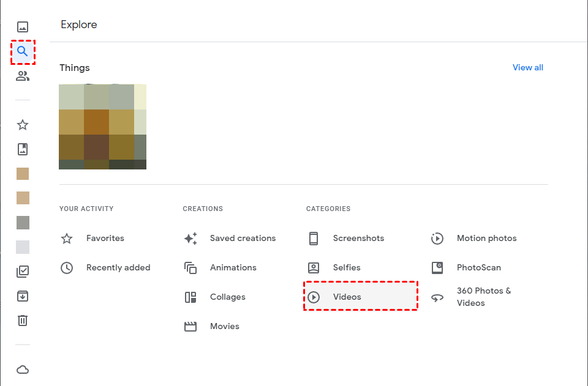The width and height of the screenshot is (588, 386).
Task: Click the View all link for Things
Action: coord(527,67)
